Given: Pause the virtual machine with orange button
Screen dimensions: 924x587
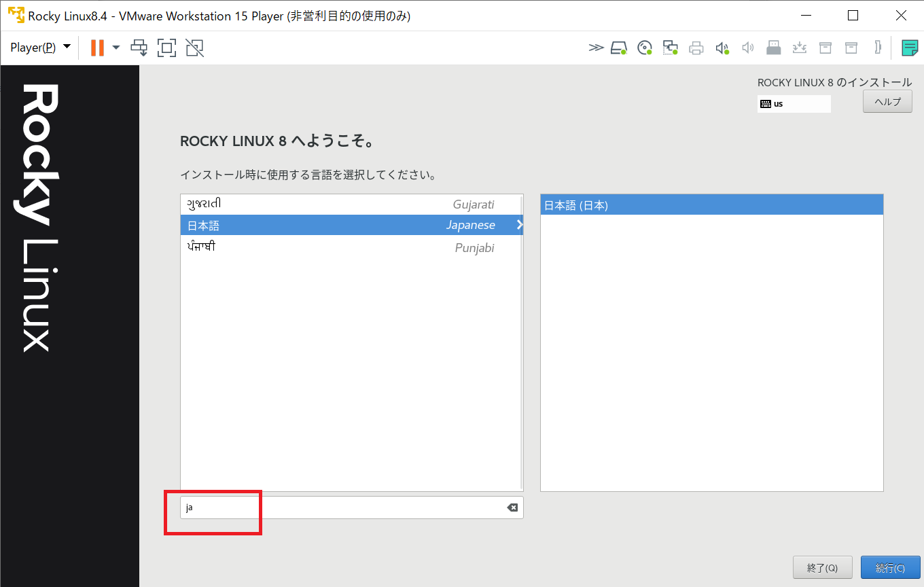Looking at the screenshot, I should point(97,48).
